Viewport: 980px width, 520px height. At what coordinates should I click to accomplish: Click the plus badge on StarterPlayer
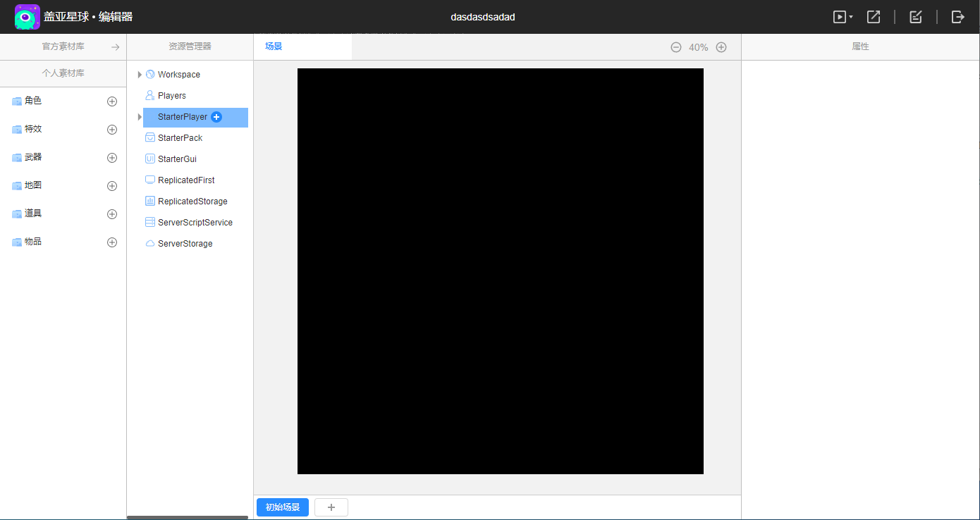[x=216, y=117]
